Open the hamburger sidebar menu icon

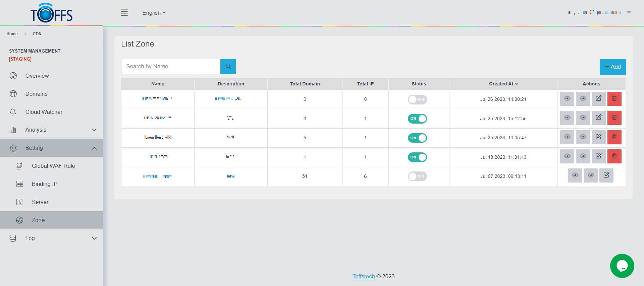click(124, 13)
